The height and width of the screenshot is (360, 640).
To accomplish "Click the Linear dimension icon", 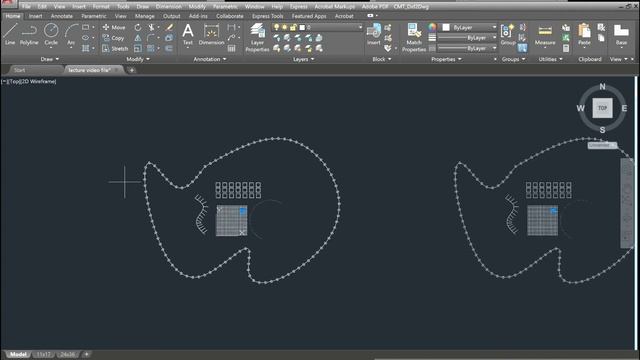I will click(x=231, y=27).
